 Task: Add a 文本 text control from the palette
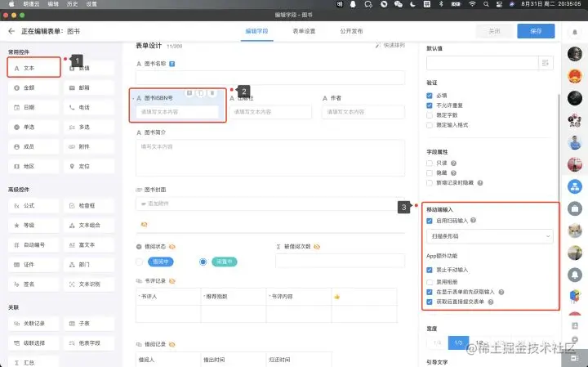click(x=33, y=68)
